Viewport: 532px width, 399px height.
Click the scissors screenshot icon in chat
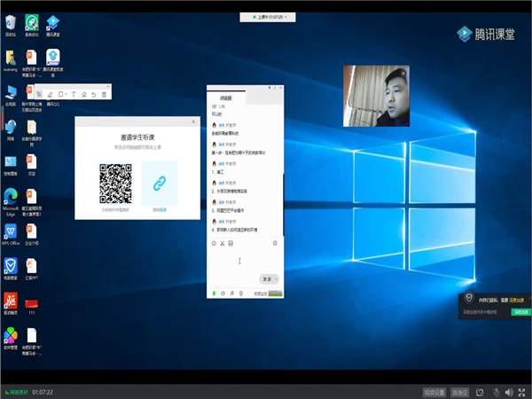(x=222, y=243)
